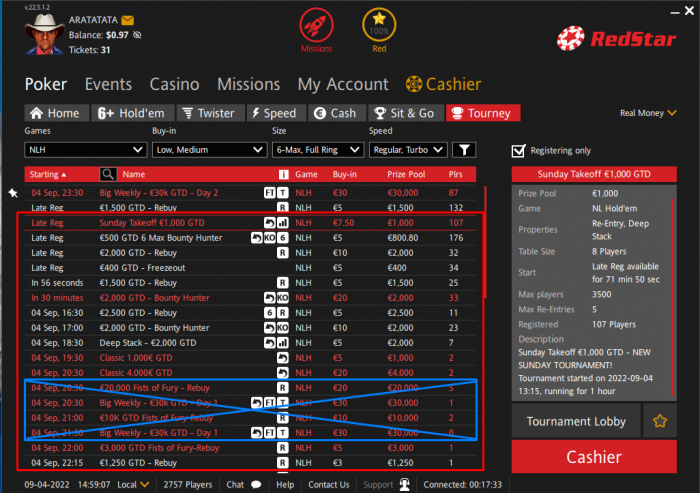Click the Support headset icon
This screenshot has width=700, height=493.
[404, 485]
